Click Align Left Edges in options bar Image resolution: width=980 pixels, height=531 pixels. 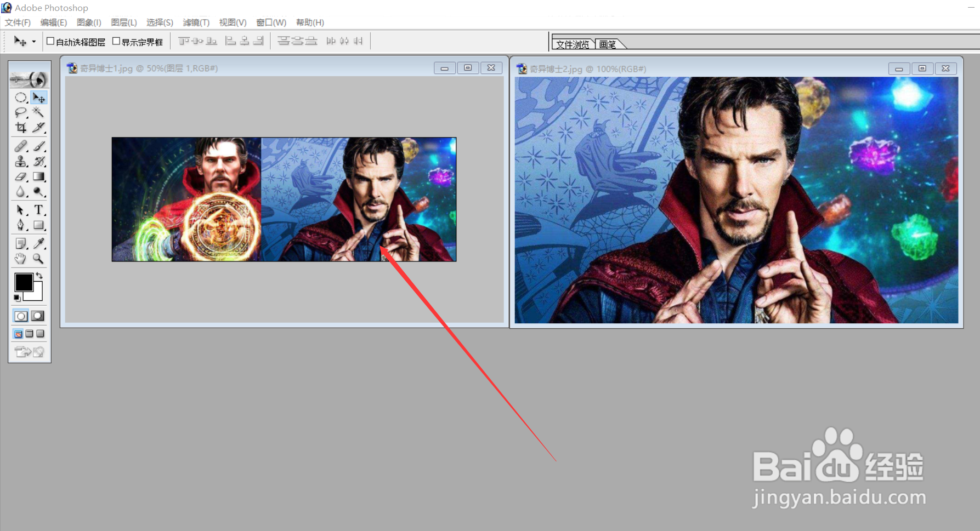(x=231, y=41)
